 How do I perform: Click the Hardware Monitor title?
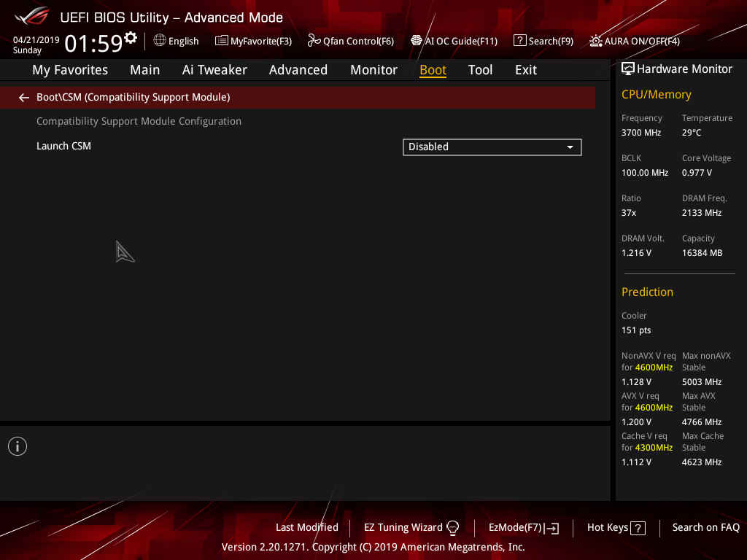click(684, 69)
